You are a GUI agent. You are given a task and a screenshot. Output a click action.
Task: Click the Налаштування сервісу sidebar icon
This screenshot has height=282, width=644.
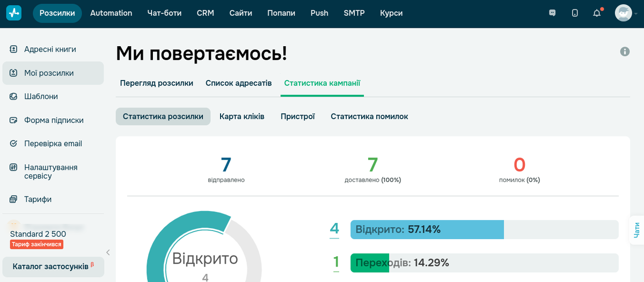pyautogui.click(x=14, y=168)
